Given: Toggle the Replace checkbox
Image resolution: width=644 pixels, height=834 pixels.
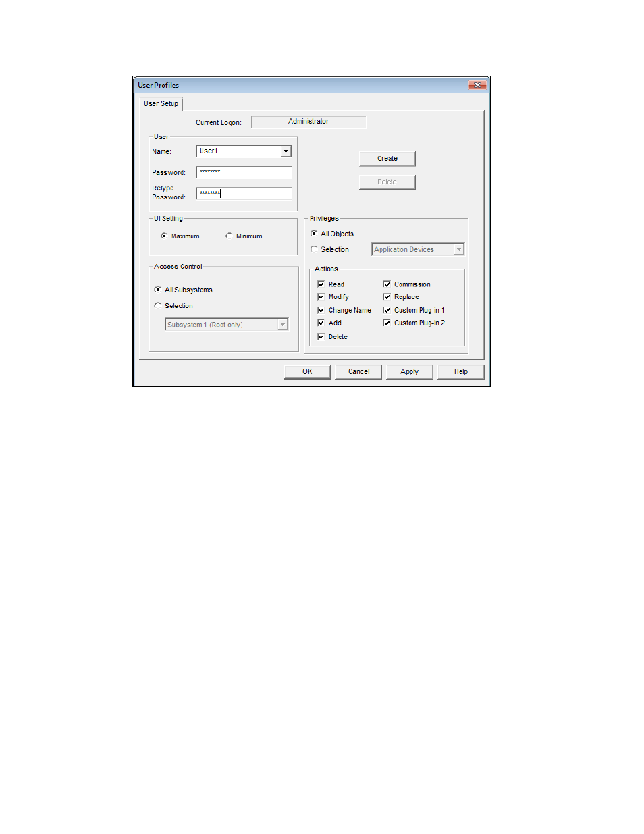Looking at the screenshot, I should pos(387,297).
